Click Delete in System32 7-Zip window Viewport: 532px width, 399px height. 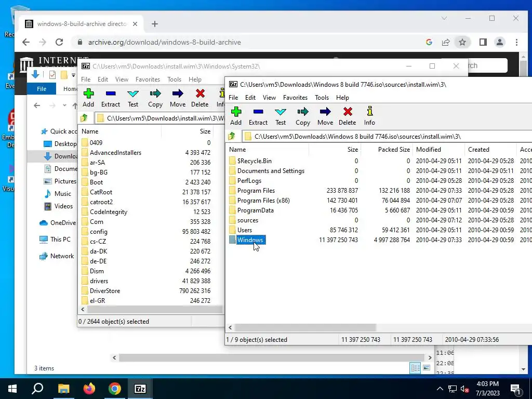point(200,98)
